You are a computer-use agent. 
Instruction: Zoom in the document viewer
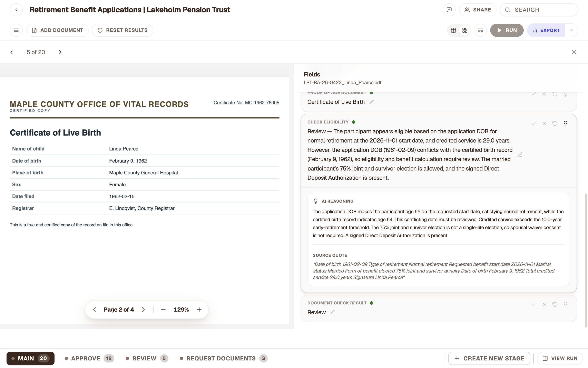click(x=199, y=310)
